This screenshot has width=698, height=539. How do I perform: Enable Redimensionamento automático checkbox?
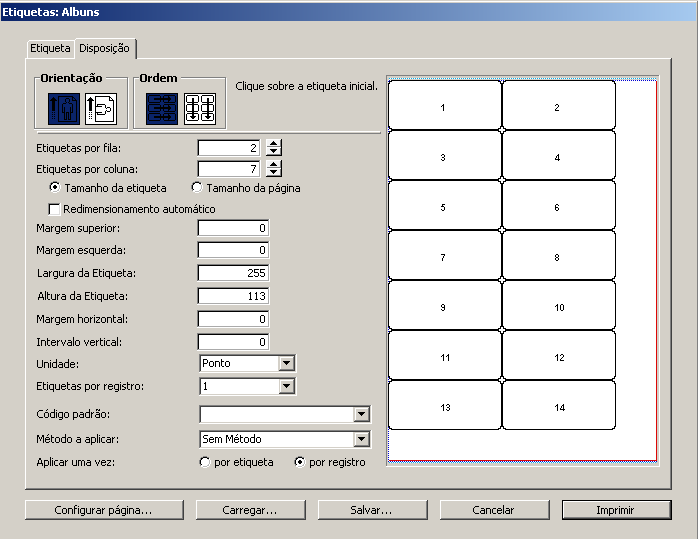55,209
